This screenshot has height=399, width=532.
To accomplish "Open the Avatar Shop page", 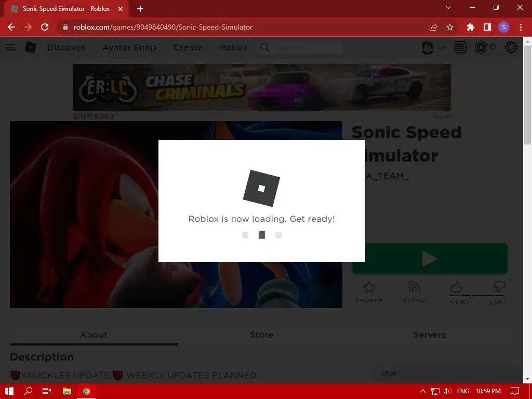I will (129, 47).
